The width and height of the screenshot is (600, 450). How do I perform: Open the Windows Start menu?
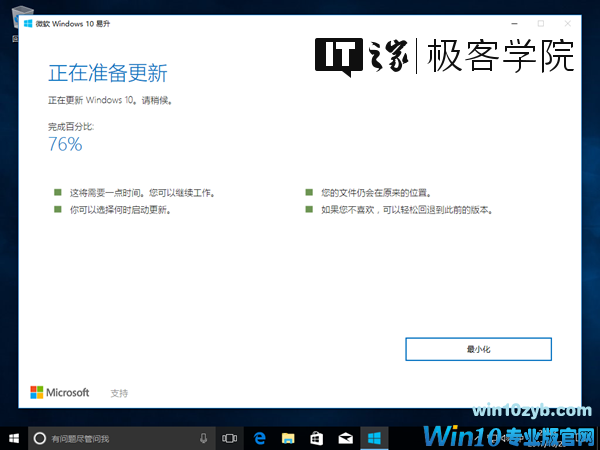pos(14,438)
